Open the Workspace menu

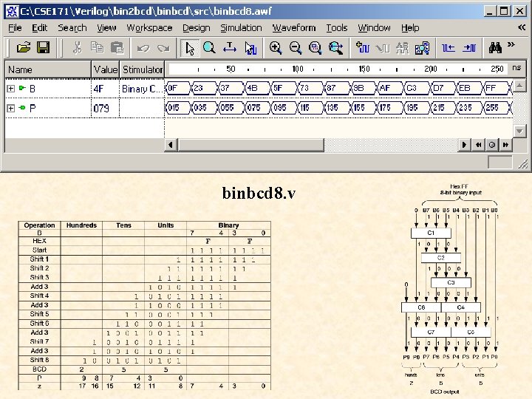(x=149, y=28)
